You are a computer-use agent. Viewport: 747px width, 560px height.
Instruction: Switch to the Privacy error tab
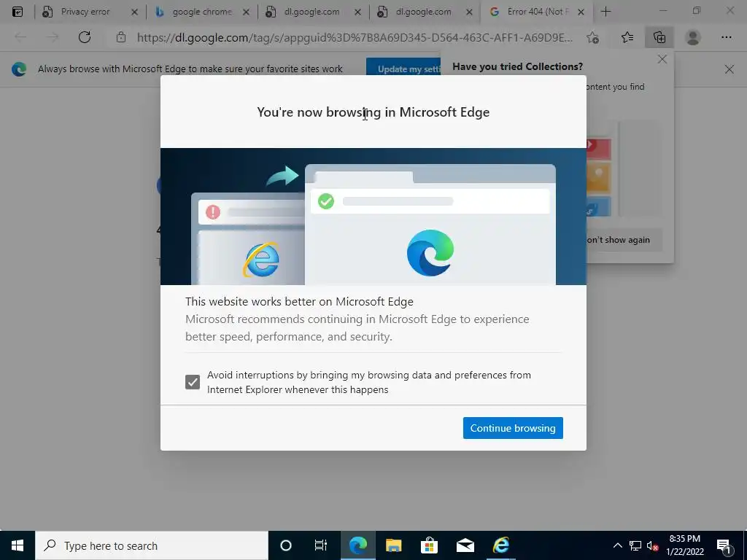[85, 12]
